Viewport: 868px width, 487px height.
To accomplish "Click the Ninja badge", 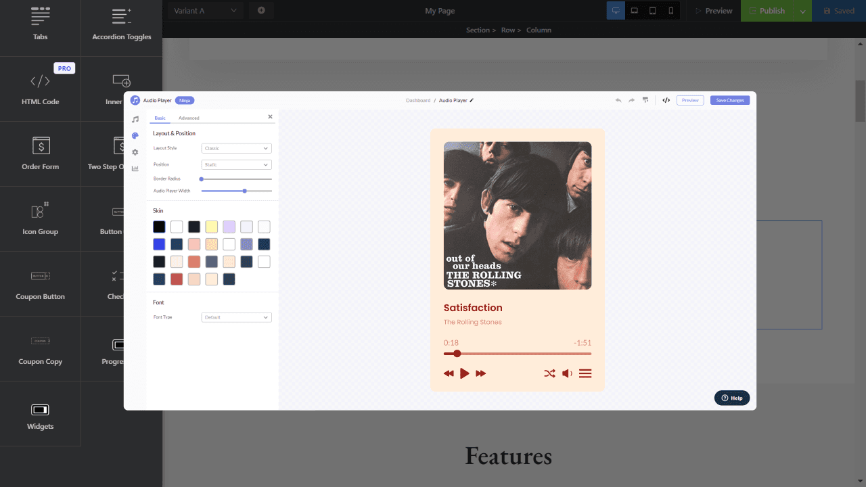I will 185,100.
